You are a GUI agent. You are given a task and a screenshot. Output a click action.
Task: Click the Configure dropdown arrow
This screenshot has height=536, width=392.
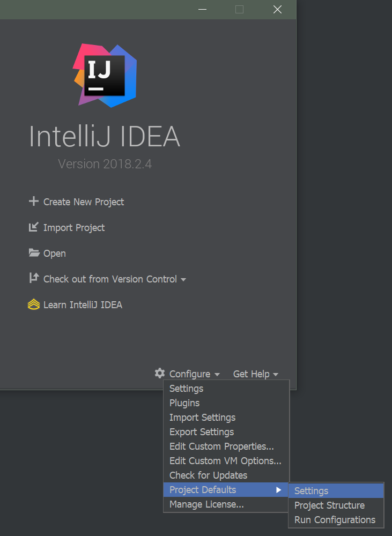[217, 375]
